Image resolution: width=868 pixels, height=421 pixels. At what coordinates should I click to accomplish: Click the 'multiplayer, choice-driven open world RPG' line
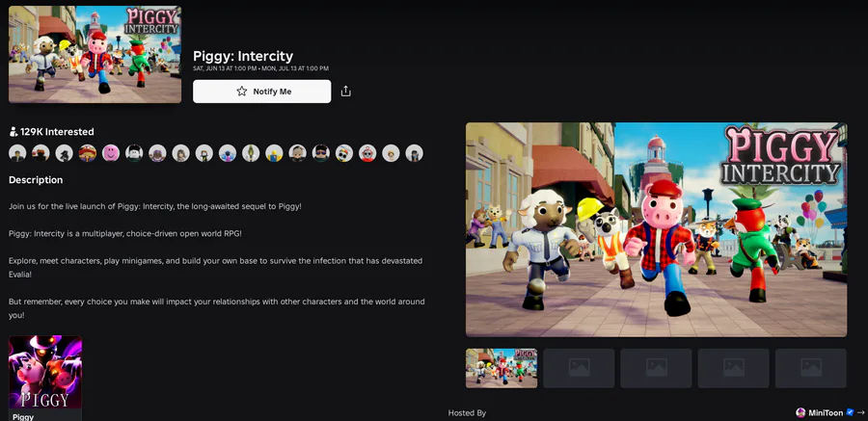125,233
